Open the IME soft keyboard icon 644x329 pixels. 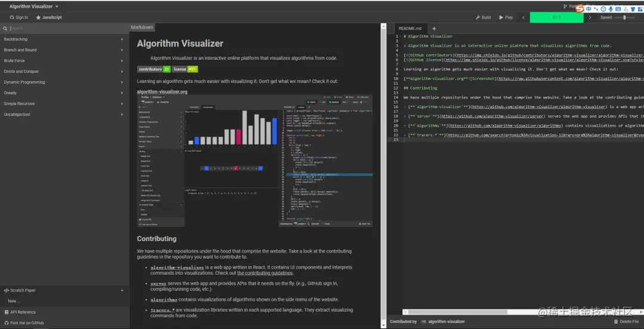[x=618, y=8]
